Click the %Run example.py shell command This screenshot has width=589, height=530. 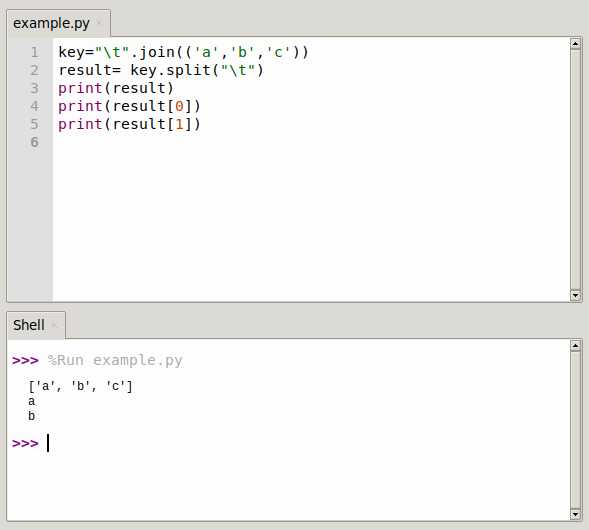115,361
